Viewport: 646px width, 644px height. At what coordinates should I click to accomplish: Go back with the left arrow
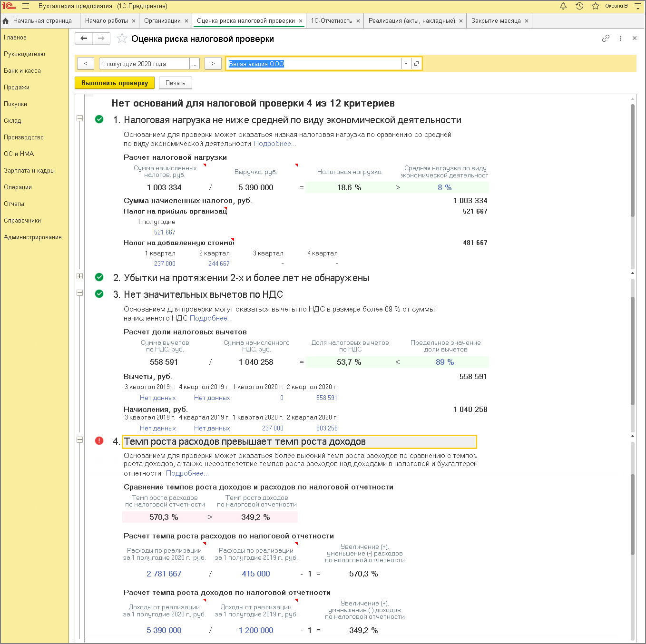pyautogui.click(x=84, y=39)
